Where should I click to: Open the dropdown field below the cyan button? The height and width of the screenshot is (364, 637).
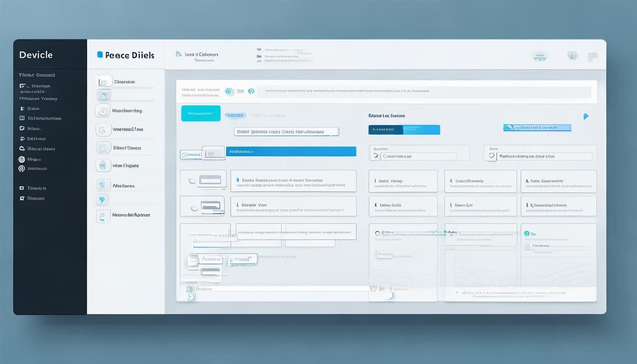[x=286, y=132]
